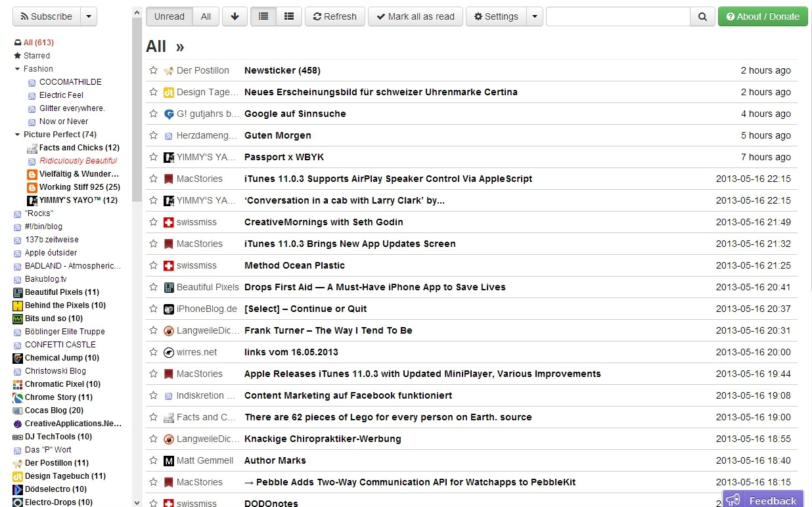Screen dimensions: 812x507
Task: Click the wirres.net feed icon
Action: coord(169,352)
